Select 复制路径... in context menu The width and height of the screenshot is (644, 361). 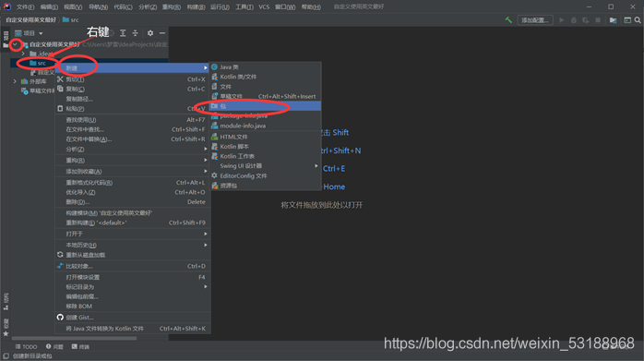(133, 99)
